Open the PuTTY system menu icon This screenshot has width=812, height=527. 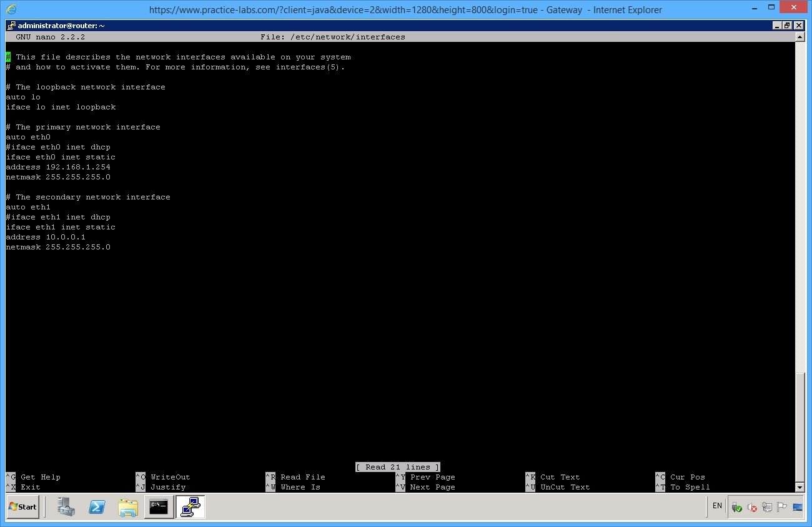tap(11, 26)
